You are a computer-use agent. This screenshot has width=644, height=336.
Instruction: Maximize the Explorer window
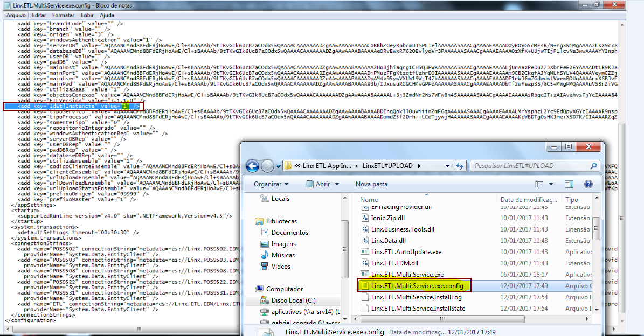(x=569, y=147)
